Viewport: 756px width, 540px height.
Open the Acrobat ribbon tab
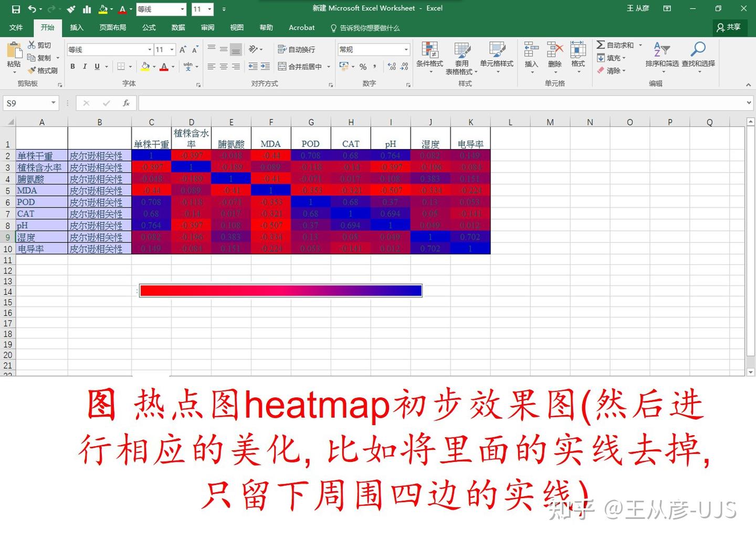coord(301,28)
